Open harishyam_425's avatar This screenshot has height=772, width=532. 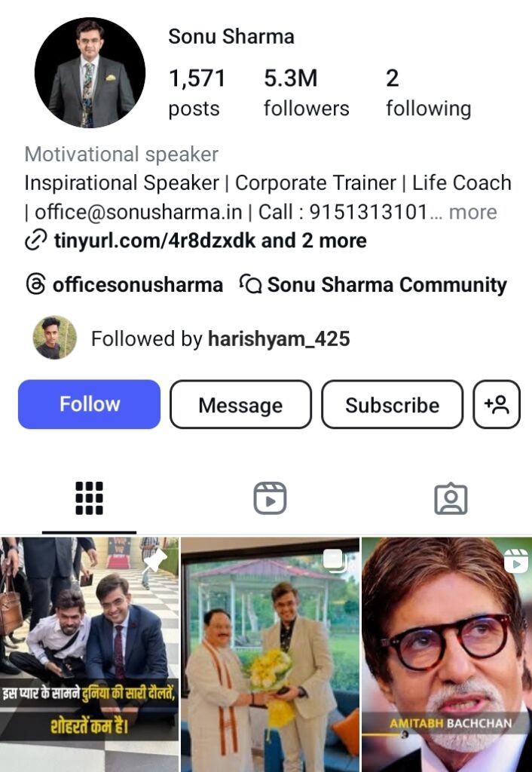[54, 338]
